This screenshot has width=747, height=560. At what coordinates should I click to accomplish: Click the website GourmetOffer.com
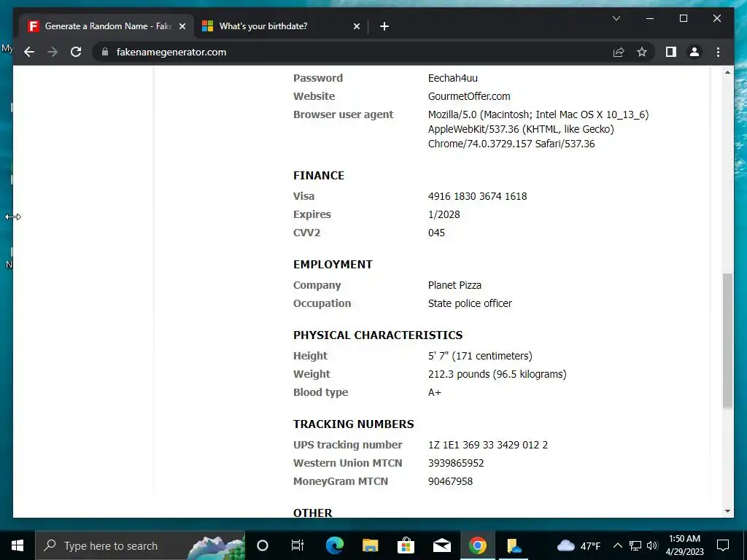(x=469, y=96)
